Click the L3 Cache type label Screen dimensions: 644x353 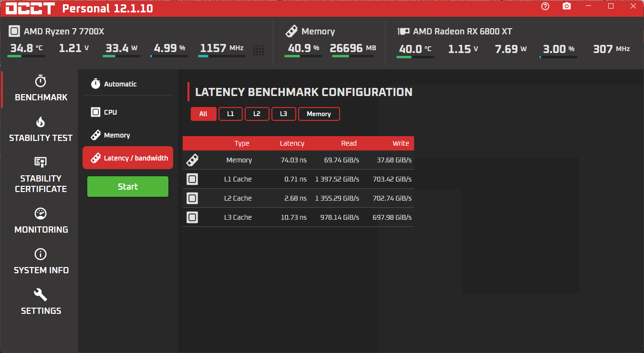click(x=238, y=217)
